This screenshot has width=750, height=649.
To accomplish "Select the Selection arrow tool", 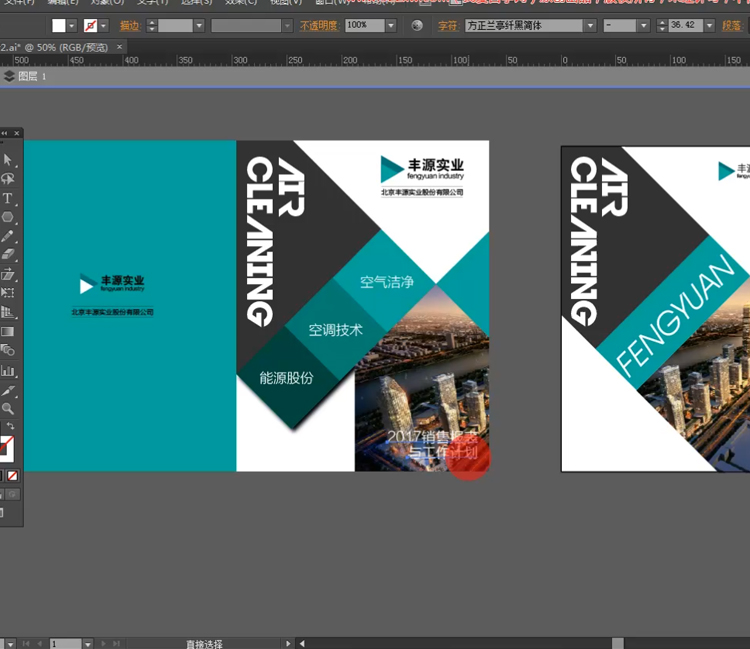I will point(7,159).
